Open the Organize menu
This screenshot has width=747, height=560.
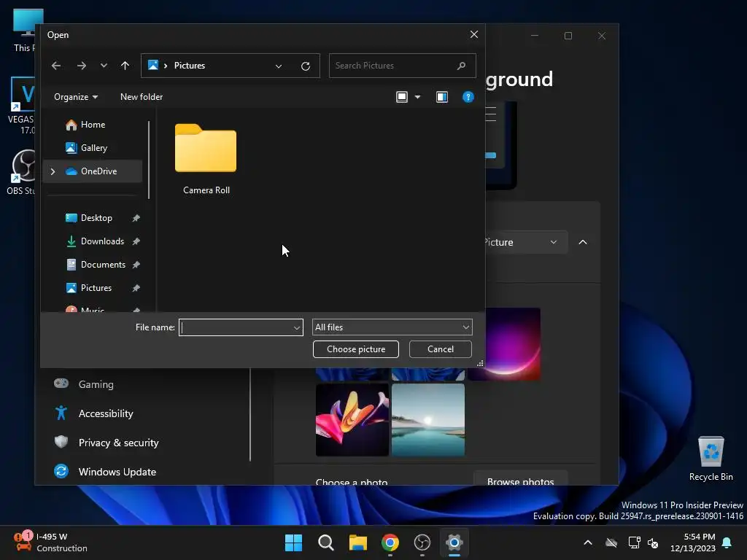tap(76, 97)
